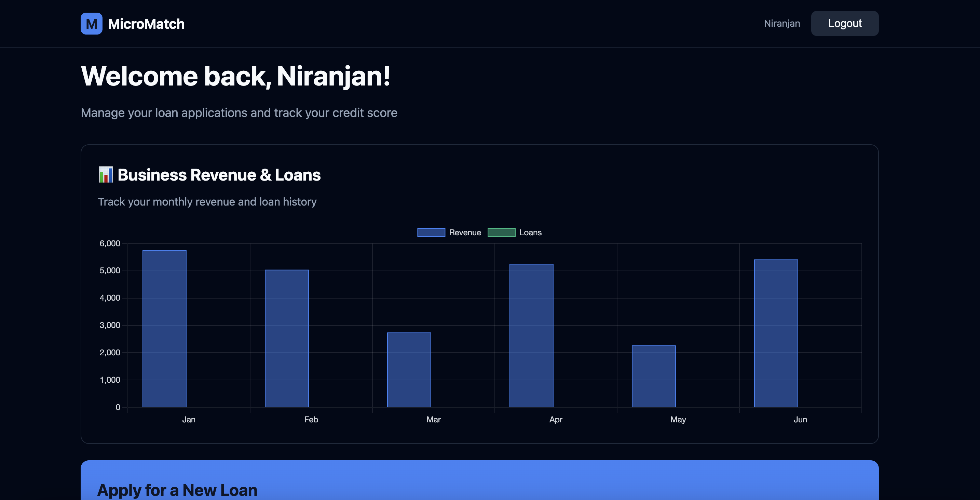Click the MicroMatch brand name
The width and height of the screenshot is (980, 500).
click(x=146, y=24)
